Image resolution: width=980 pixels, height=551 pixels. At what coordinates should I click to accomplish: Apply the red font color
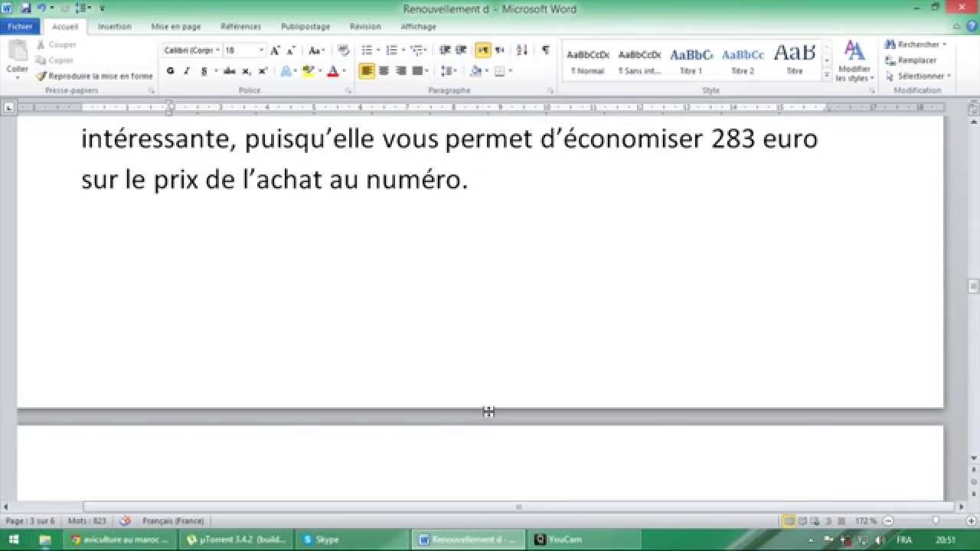332,71
